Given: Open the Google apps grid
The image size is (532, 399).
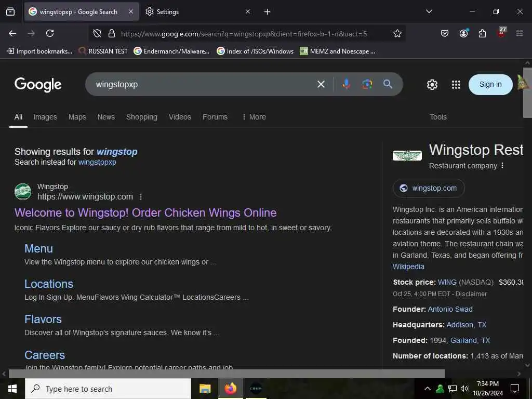Looking at the screenshot, I should pyautogui.click(x=456, y=85).
